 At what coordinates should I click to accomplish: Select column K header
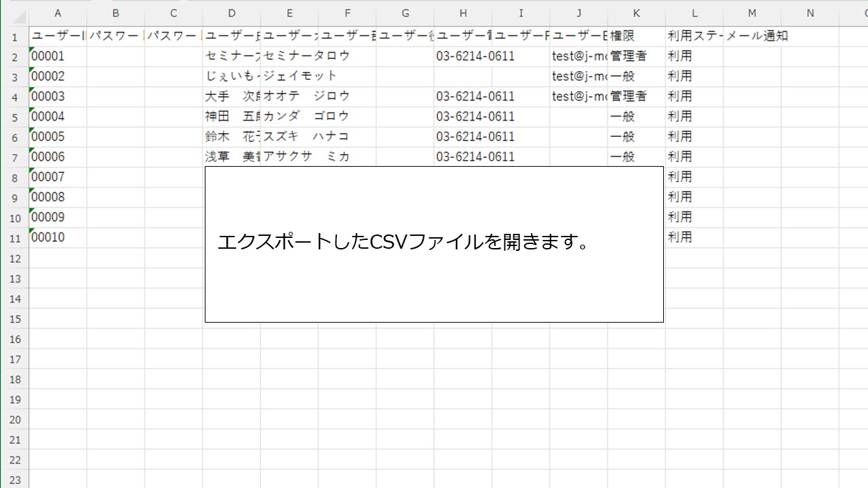click(637, 13)
